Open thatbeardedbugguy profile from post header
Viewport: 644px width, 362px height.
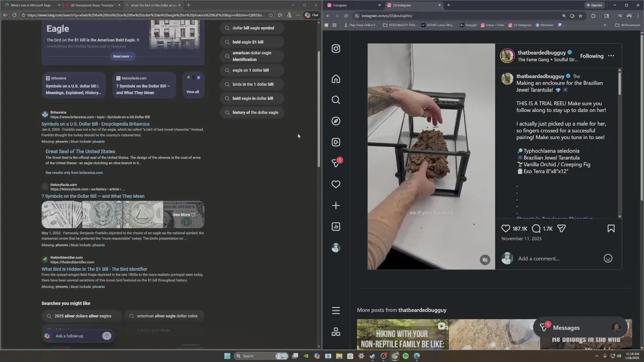click(542, 52)
